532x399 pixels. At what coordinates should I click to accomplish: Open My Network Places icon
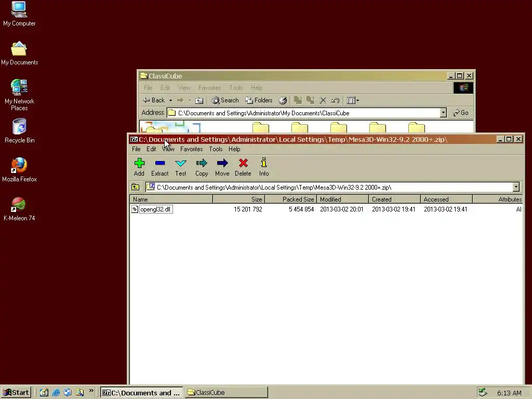click(19, 95)
